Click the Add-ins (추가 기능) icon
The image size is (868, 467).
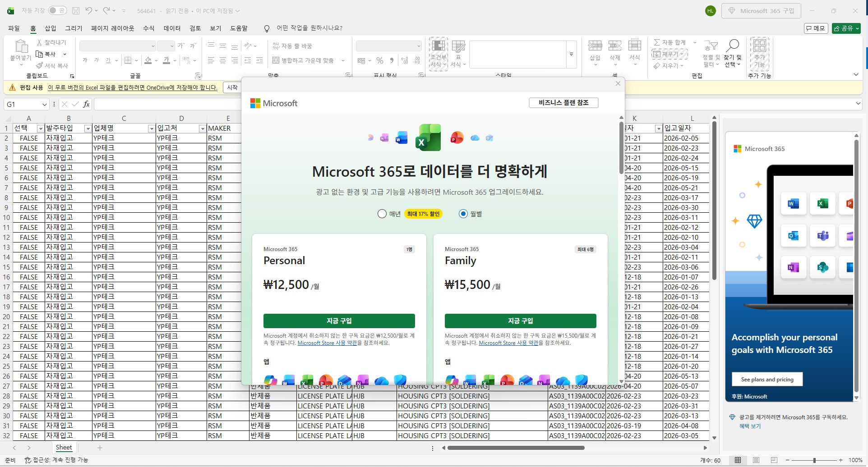point(760,46)
